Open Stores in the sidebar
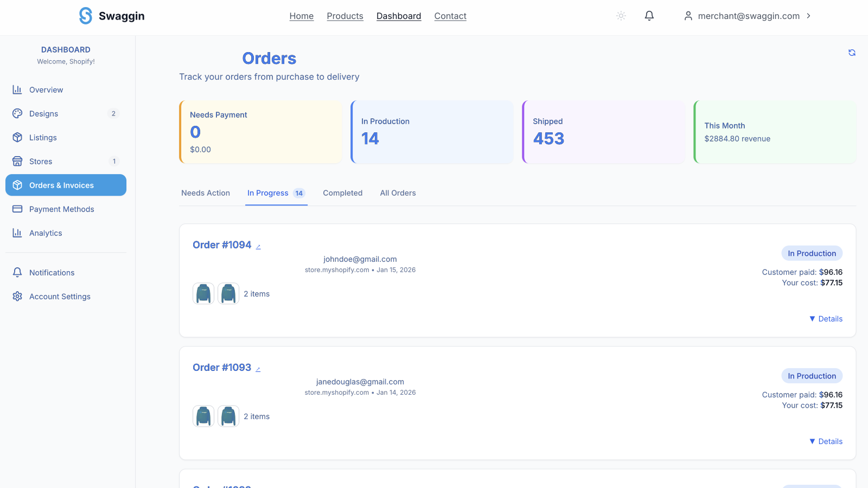The width and height of the screenshot is (868, 488). point(66,161)
